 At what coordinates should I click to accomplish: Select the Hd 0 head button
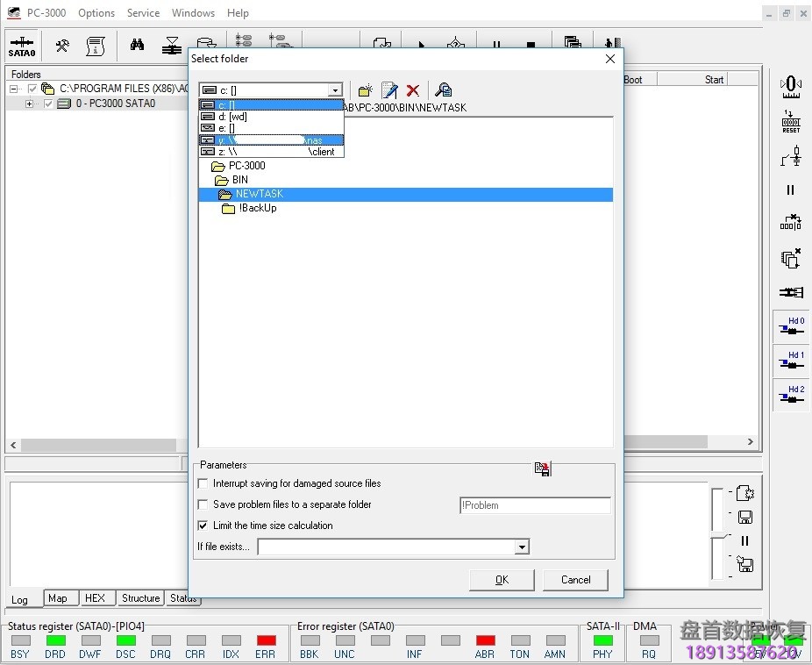coord(791,326)
